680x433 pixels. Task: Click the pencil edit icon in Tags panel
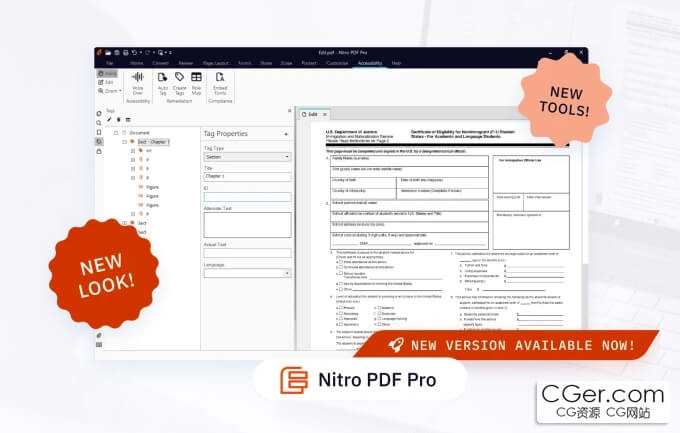[109, 120]
